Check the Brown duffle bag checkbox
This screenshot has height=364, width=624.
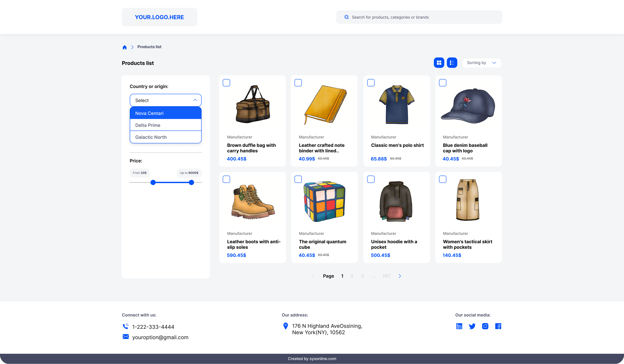[x=226, y=83]
